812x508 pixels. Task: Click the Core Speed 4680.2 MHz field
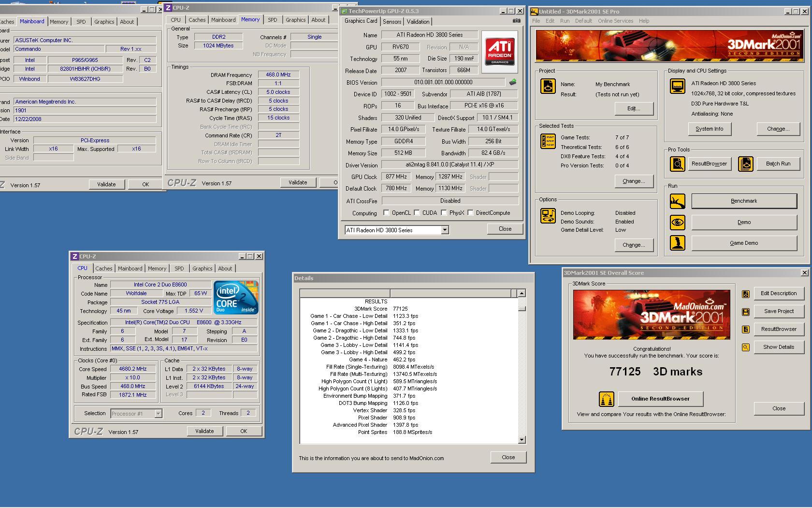click(x=132, y=369)
